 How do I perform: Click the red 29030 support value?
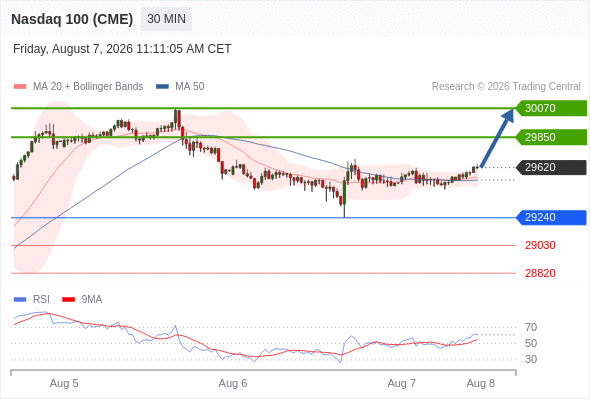pyautogui.click(x=540, y=245)
